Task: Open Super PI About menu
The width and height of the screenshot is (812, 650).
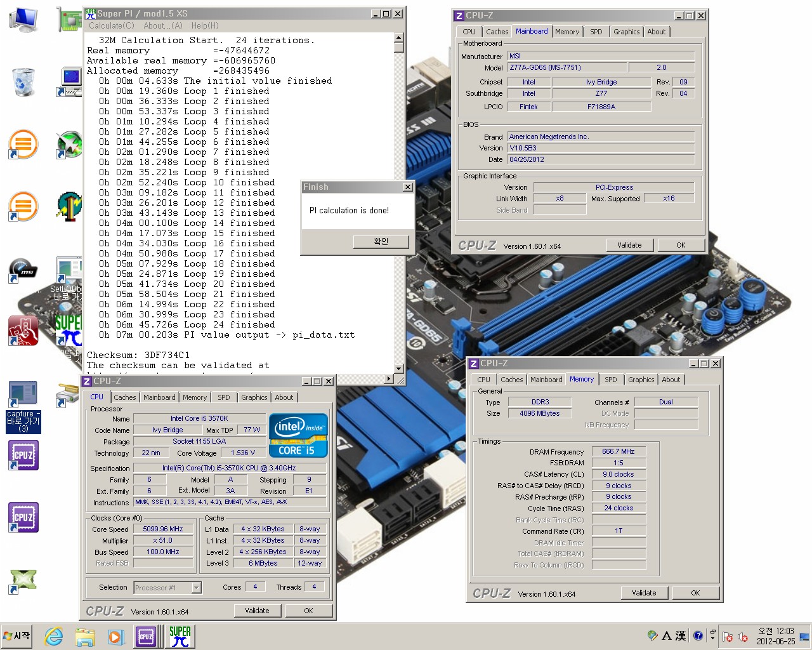Action: point(163,26)
